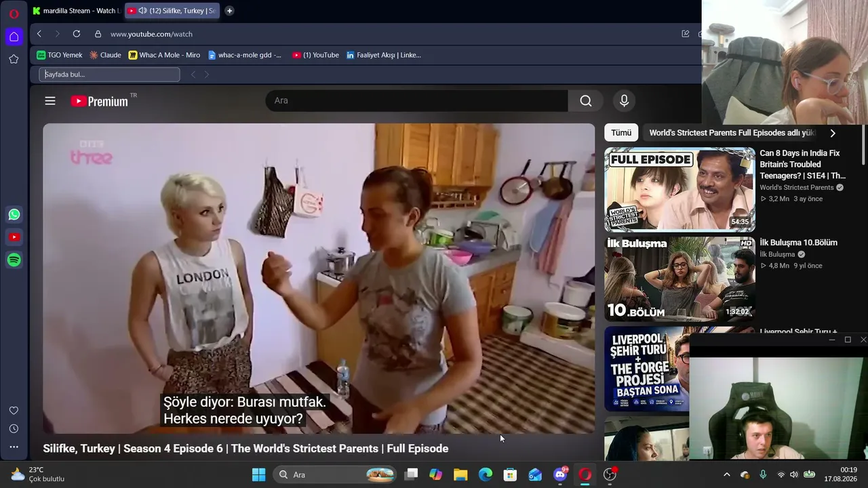Launch Copilot from the taskbar
This screenshot has height=488, width=868.
435,474
